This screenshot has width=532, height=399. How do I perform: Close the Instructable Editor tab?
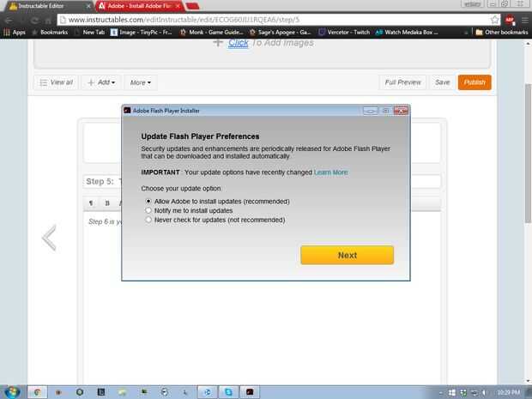click(88, 6)
